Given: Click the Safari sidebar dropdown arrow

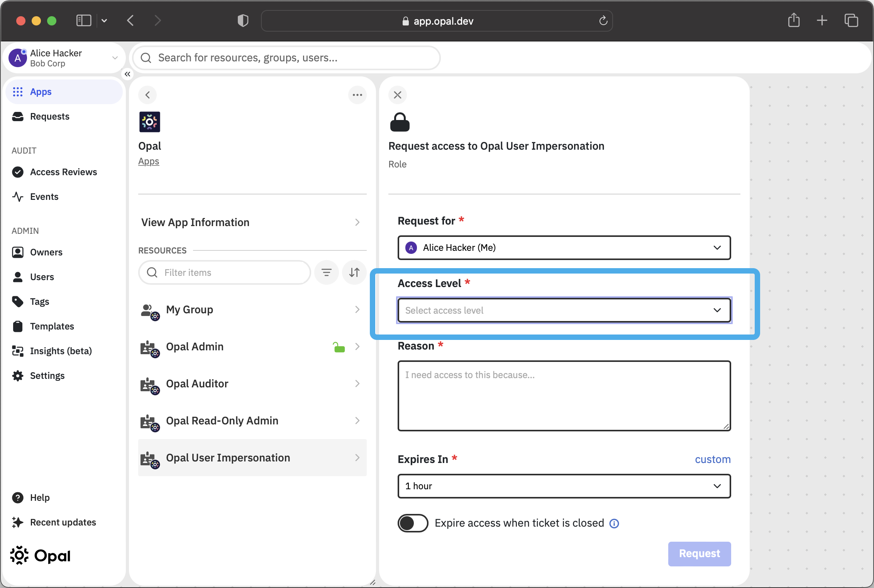Looking at the screenshot, I should tap(104, 21).
